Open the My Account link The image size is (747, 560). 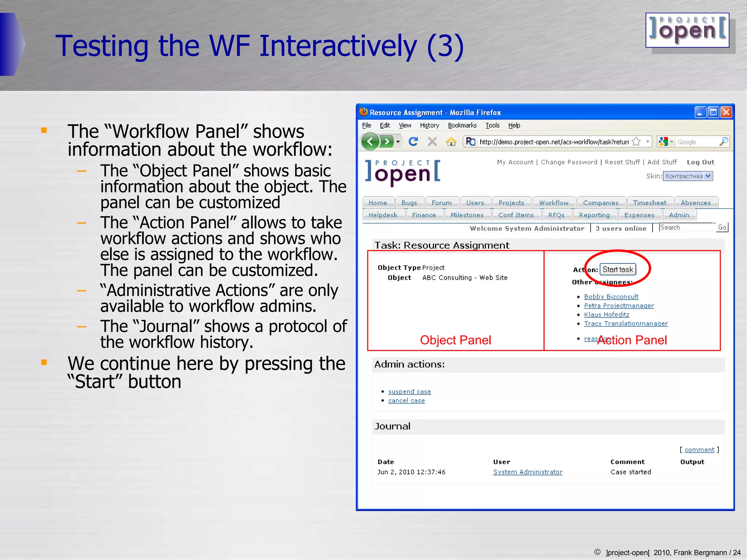(x=515, y=162)
